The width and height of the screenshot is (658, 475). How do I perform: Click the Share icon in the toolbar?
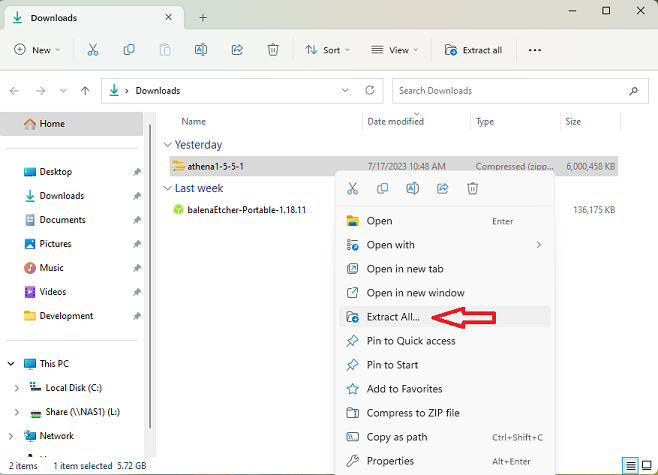click(x=237, y=50)
